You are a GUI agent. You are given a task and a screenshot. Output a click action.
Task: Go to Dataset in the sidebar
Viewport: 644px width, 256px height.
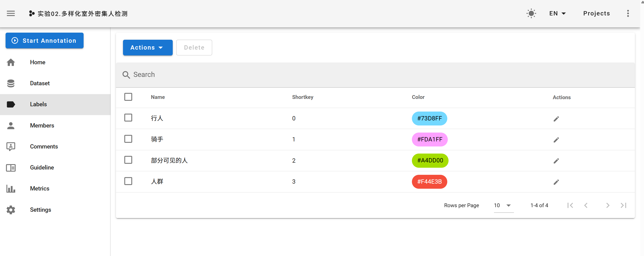coord(40,83)
